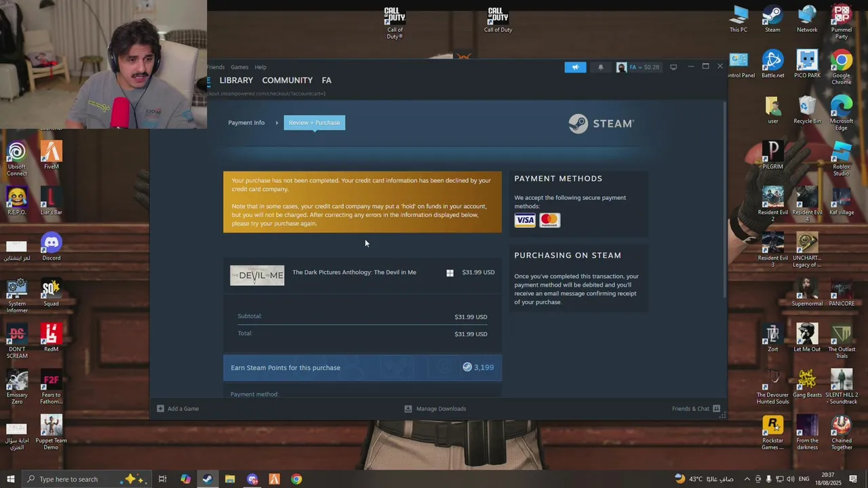Open Manage Downloads in Steam footer

(x=435, y=409)
